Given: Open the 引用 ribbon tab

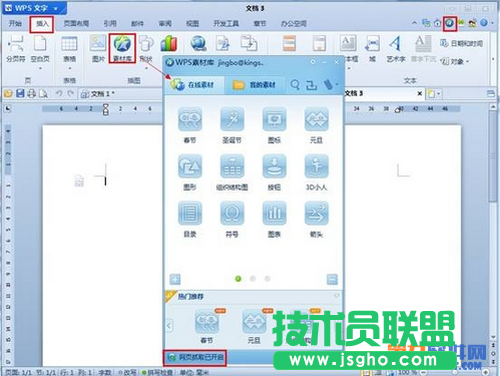Looking at the screenshot, I should [110, 24].
